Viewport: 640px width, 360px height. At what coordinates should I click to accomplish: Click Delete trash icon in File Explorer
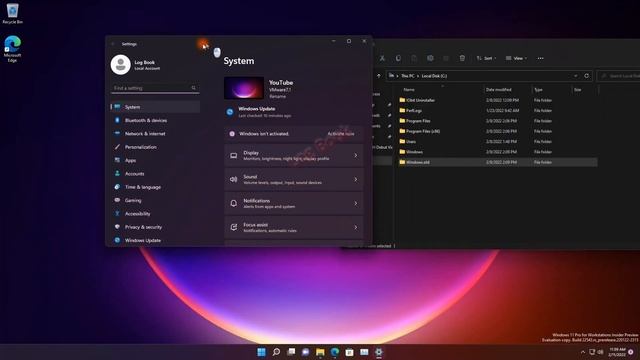(462, 58)
